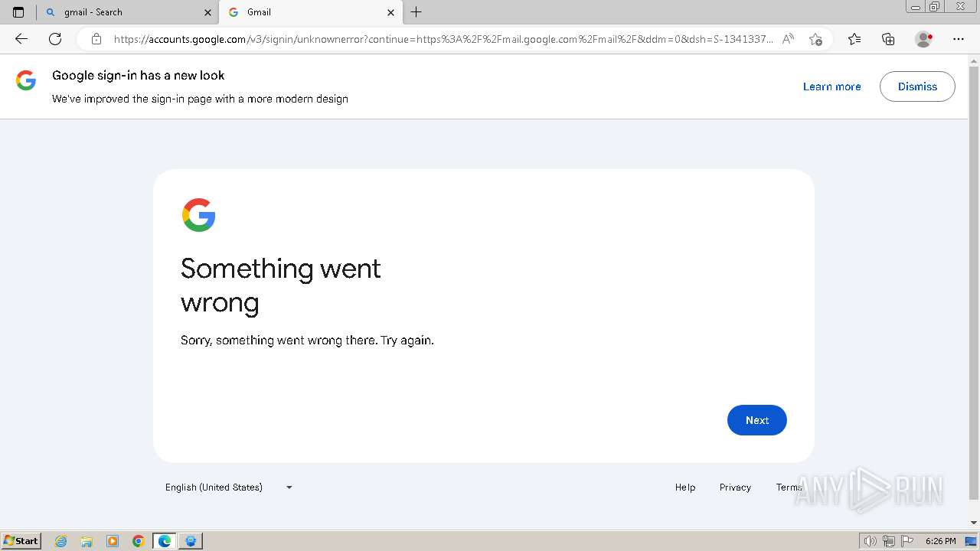Image resolution: width=980 pixels, height=551 pixels.
Task: Click the Google logo in the card
Action: point(198,215)
